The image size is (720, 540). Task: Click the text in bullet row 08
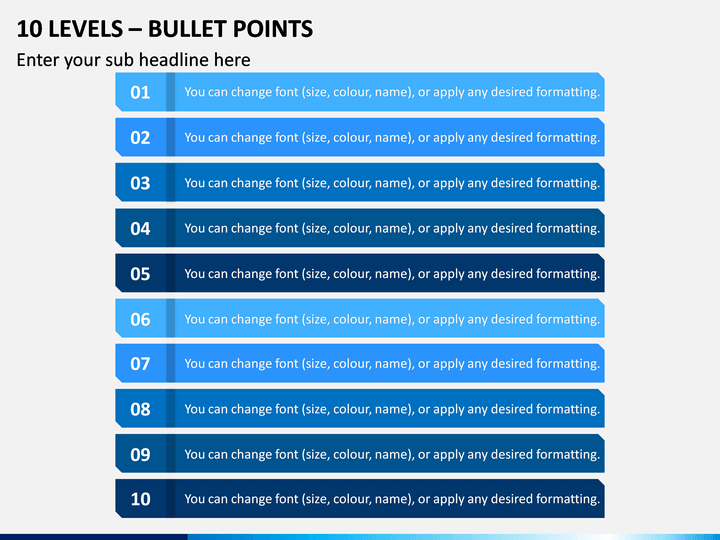392,409
